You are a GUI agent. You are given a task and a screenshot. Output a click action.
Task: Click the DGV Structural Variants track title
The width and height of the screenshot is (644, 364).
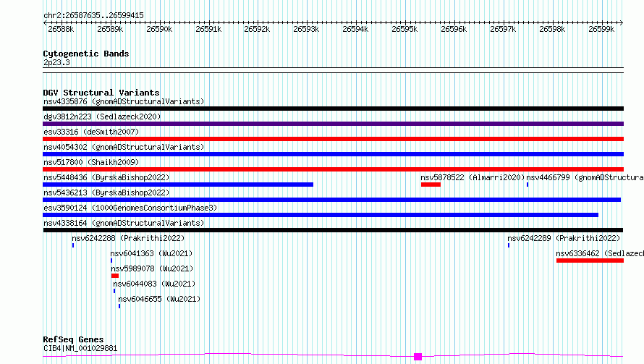[x=101, y=93]
